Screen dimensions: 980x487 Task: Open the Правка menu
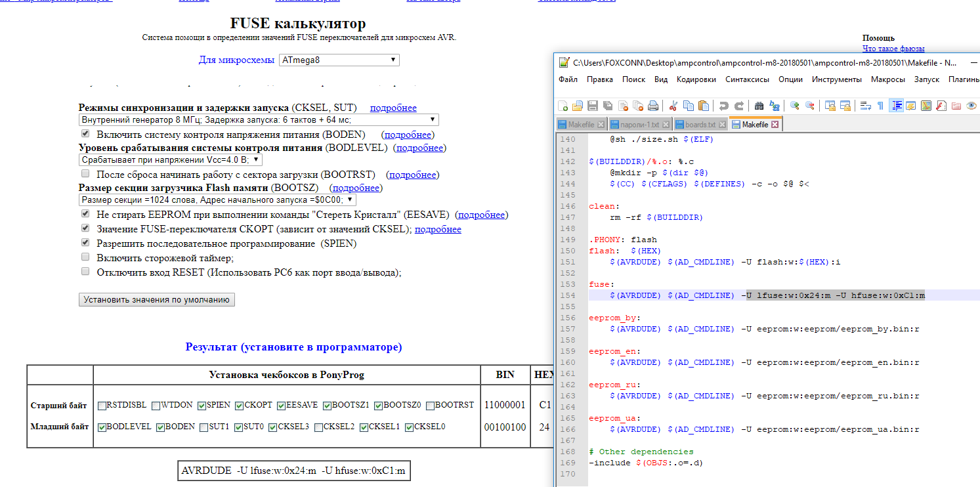click(x=600, y=79)
